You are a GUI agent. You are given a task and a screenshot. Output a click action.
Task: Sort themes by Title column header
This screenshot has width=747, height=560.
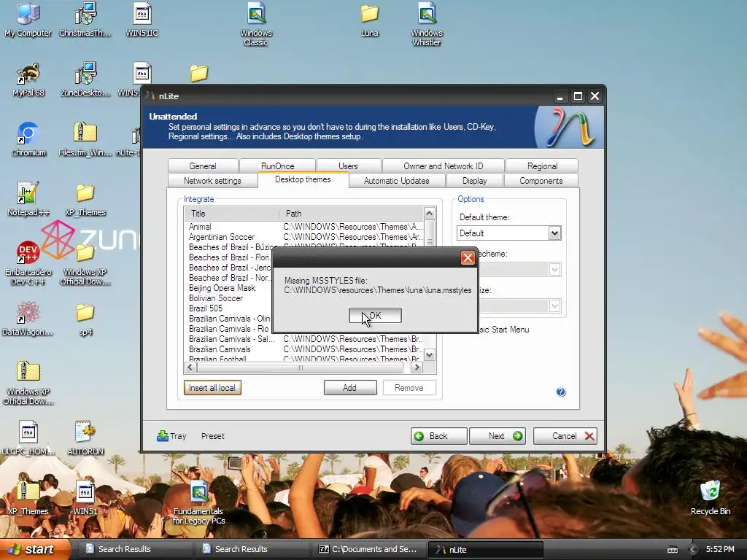231,214
